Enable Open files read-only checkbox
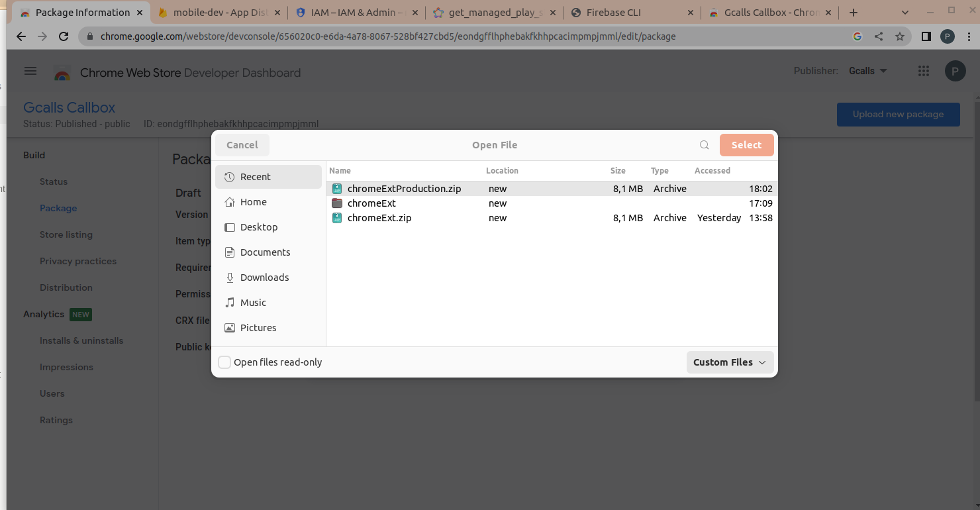The width and height of the screenshot is (980, 510). tap(224, 362)
